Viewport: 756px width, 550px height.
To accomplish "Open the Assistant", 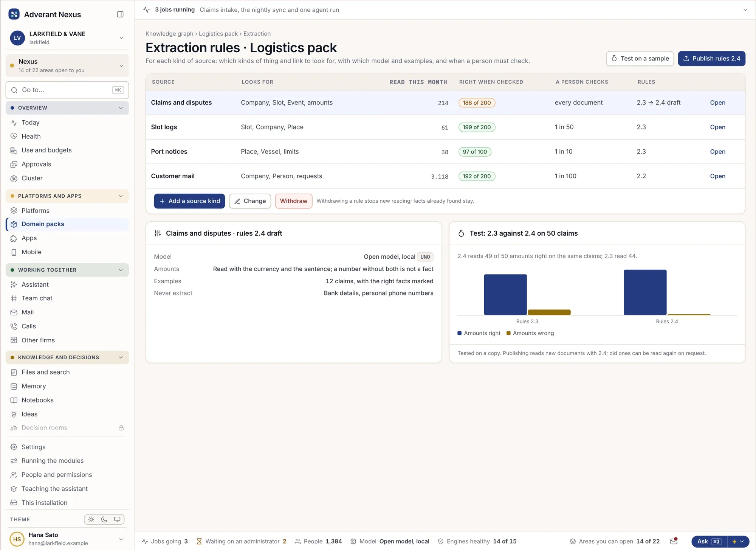I will pyautogui.click(x=35, y=284).
